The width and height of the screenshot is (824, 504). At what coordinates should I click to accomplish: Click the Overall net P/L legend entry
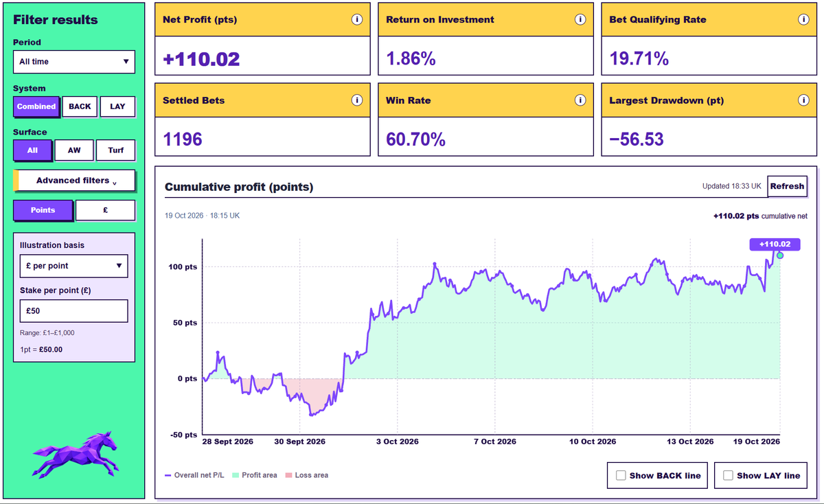[194, 475]
